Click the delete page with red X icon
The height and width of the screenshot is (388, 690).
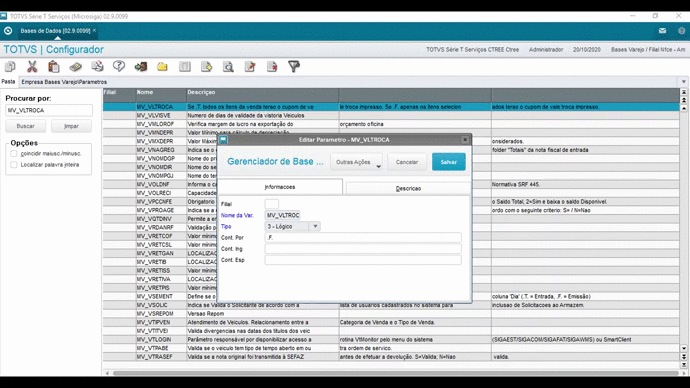[x=272, y=66]
